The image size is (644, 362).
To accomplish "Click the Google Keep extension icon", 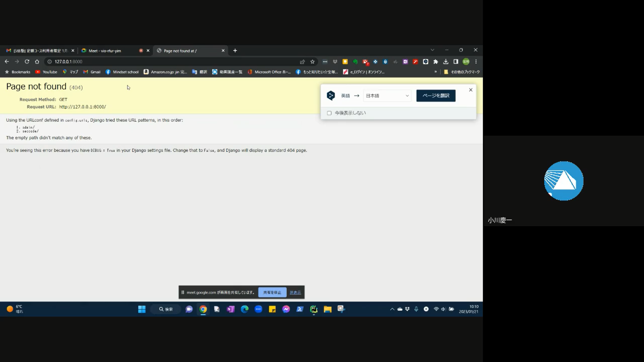I will [345, 62].
